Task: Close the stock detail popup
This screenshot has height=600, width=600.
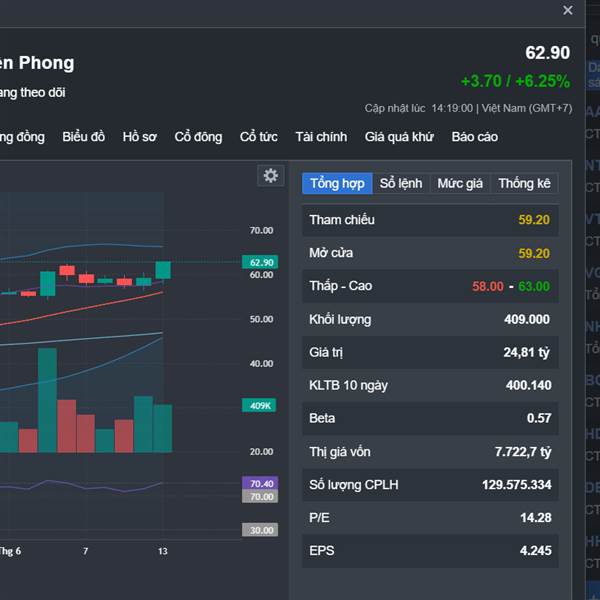Action: click(x=567, y=10)
